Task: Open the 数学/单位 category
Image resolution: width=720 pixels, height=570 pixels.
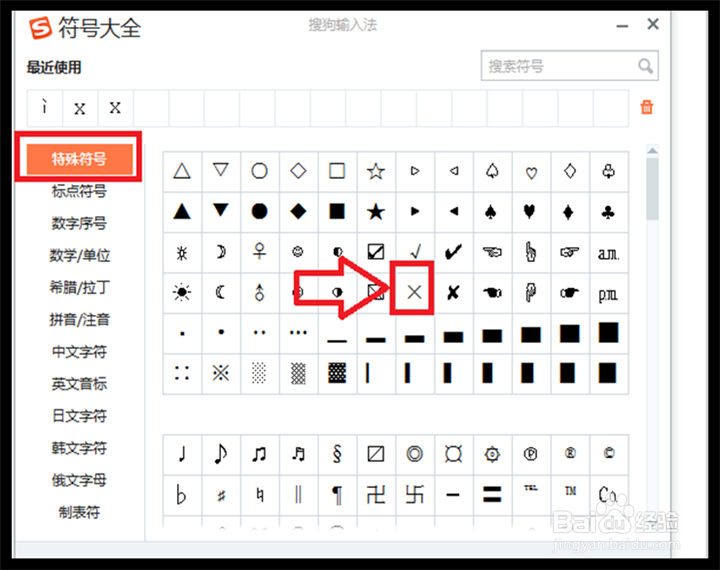Action: pos(79,255)
